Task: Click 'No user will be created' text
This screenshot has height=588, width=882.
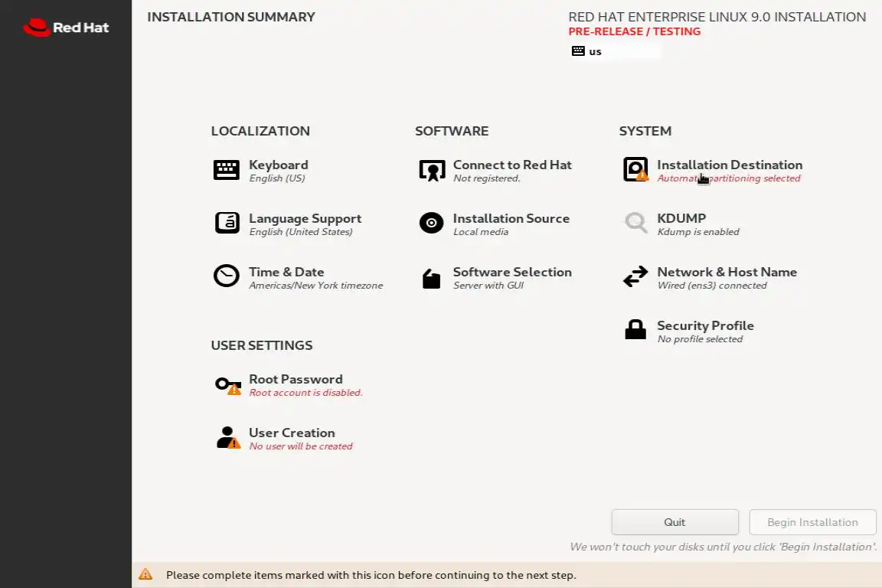Action: [300, 446]
